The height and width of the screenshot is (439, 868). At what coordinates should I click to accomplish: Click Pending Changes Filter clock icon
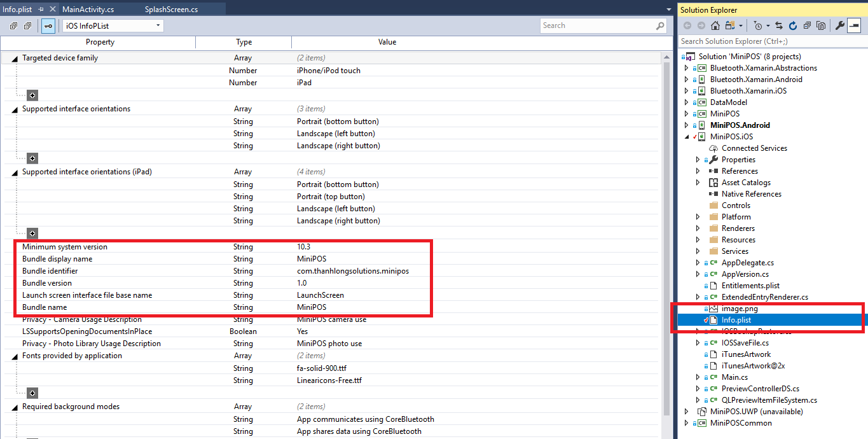pos(758,25)
